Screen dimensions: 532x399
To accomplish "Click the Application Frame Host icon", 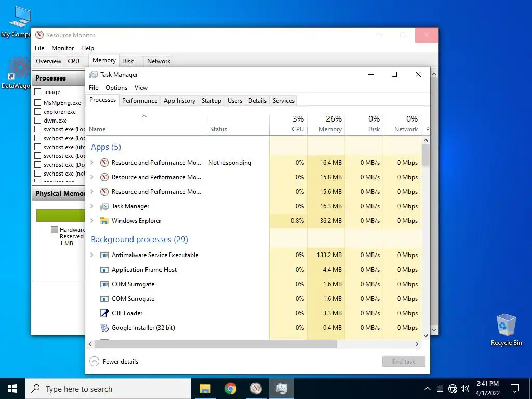I will [104, 270].
